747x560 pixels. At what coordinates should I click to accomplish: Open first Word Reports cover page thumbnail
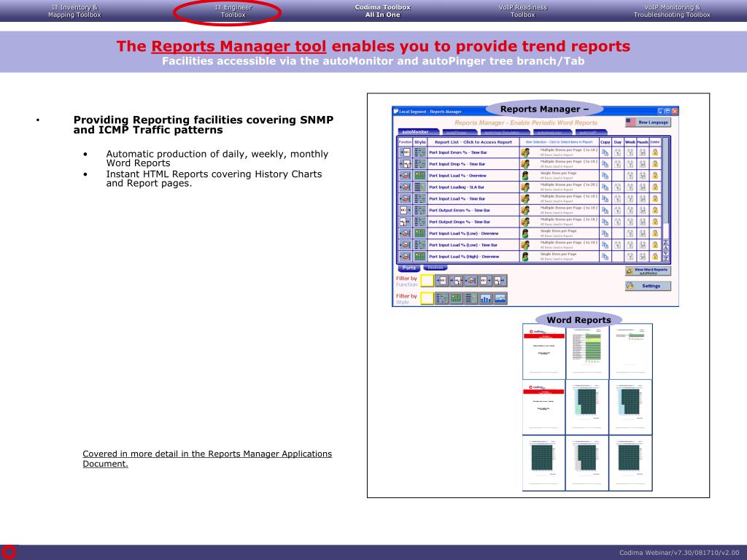543,351
